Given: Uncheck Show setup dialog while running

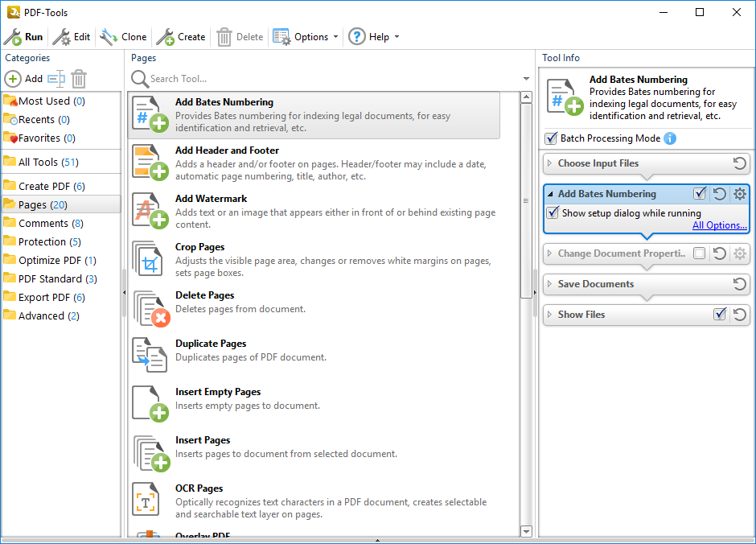Looking at the screenshot, I should [x=553, y=213].
